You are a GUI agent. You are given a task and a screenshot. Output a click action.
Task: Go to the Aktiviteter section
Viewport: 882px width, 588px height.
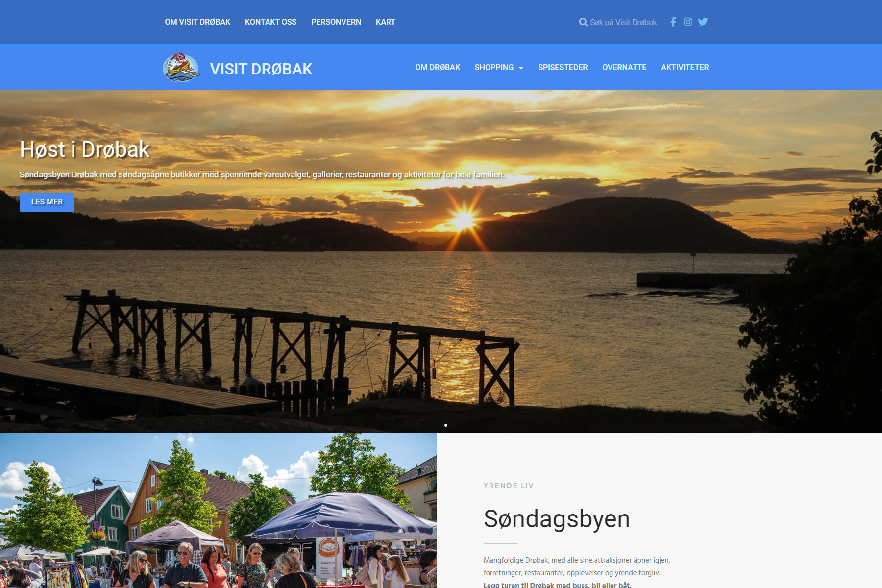(685, 68)
